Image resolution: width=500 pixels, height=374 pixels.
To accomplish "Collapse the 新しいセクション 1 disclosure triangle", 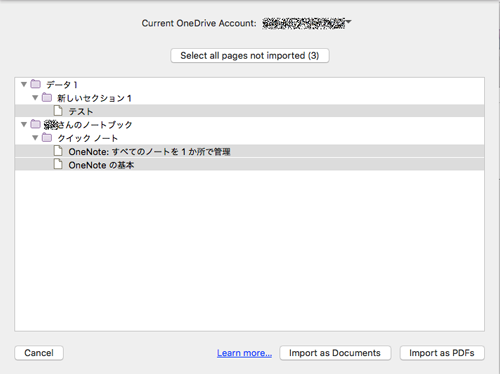I will (x=35, y=98).
